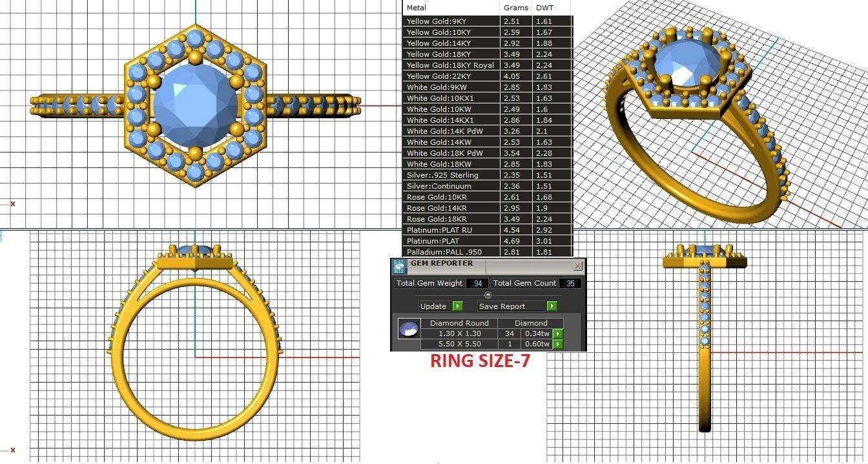Click the Update button label
The height and width of the screenshot is (464, 868).
click(x=433, y=306)
